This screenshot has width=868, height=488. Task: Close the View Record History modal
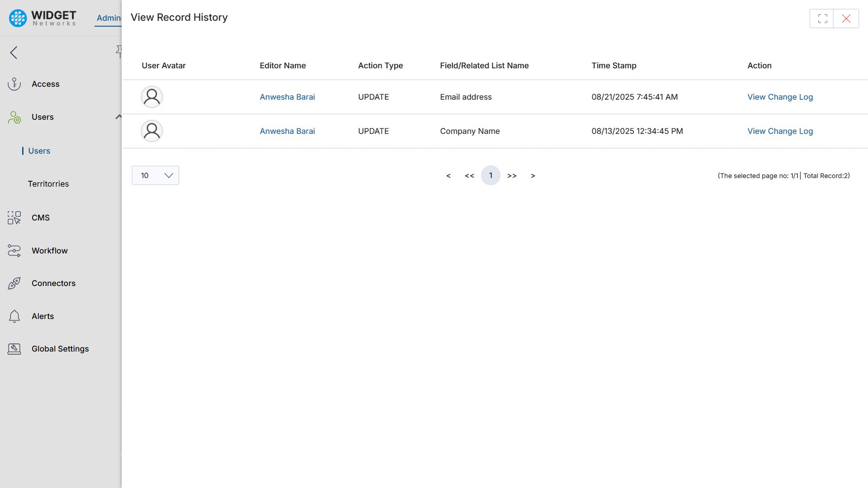[x=846, y=19]
